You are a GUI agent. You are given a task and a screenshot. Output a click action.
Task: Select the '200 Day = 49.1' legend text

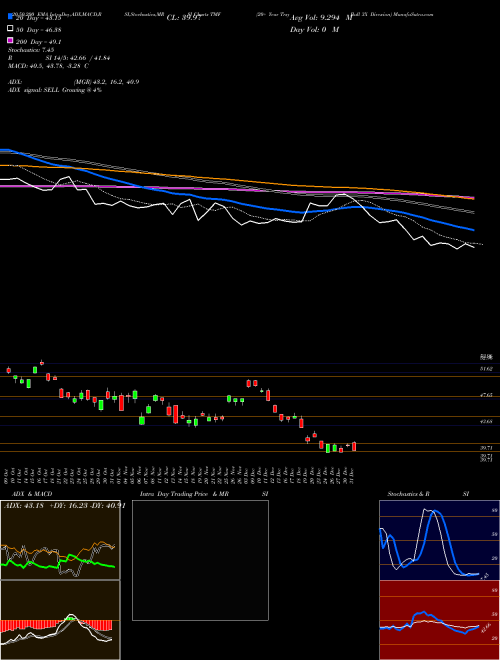[x=39, y=42]
